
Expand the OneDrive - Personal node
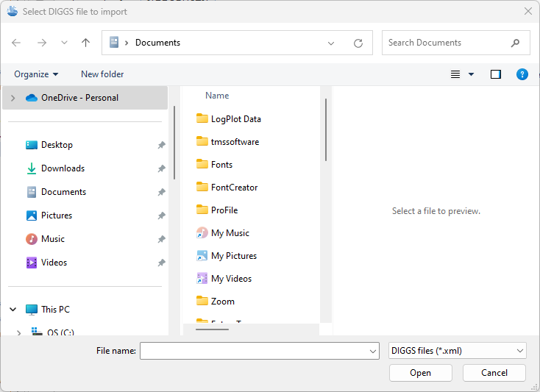13,98
